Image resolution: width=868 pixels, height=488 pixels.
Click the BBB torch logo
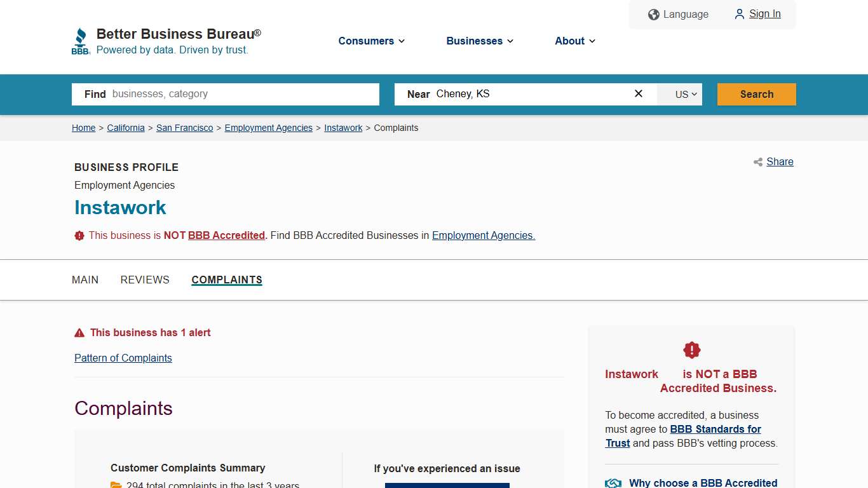(x=80, y=40)
